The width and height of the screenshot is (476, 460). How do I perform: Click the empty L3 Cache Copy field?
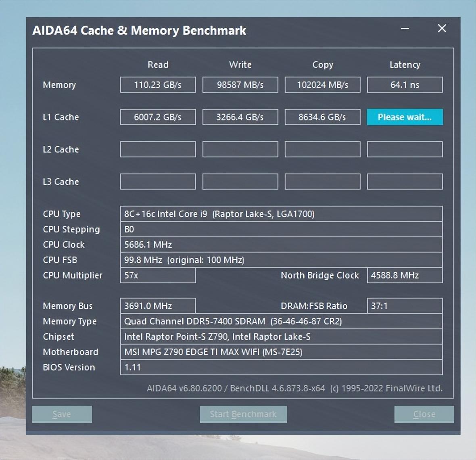click(x=322, y=182)
